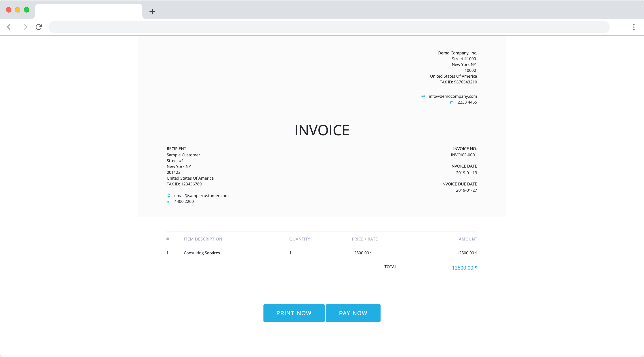The height and width of the screenshot is (357, 644).
Task: Click recipient phone '4400 2200'
Action: click(184, 201)
